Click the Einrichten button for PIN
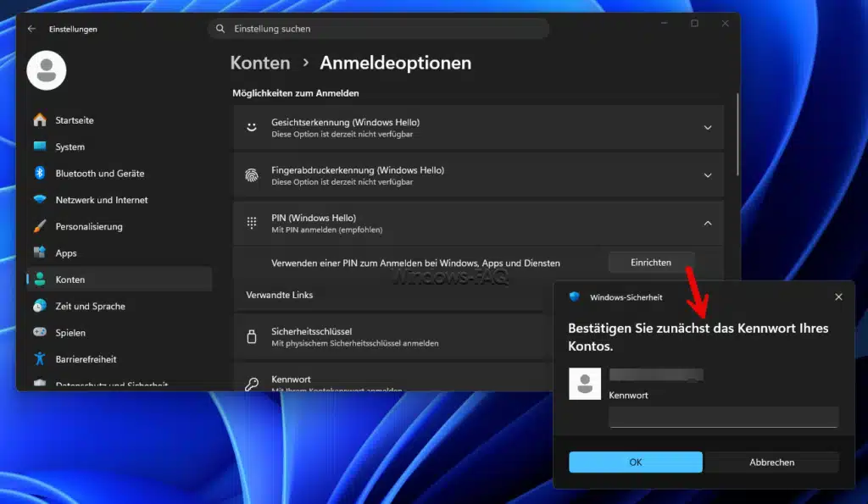 tap(651, 263)
